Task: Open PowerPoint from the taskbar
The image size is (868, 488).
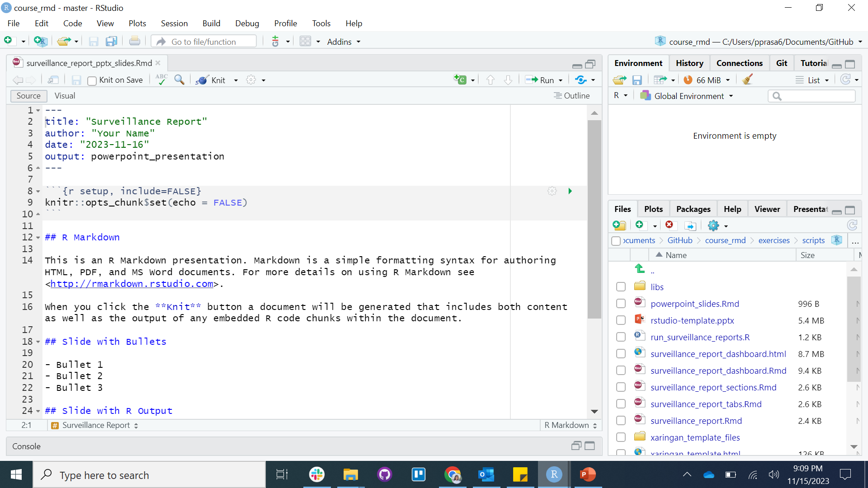Action: click(587, 474)
